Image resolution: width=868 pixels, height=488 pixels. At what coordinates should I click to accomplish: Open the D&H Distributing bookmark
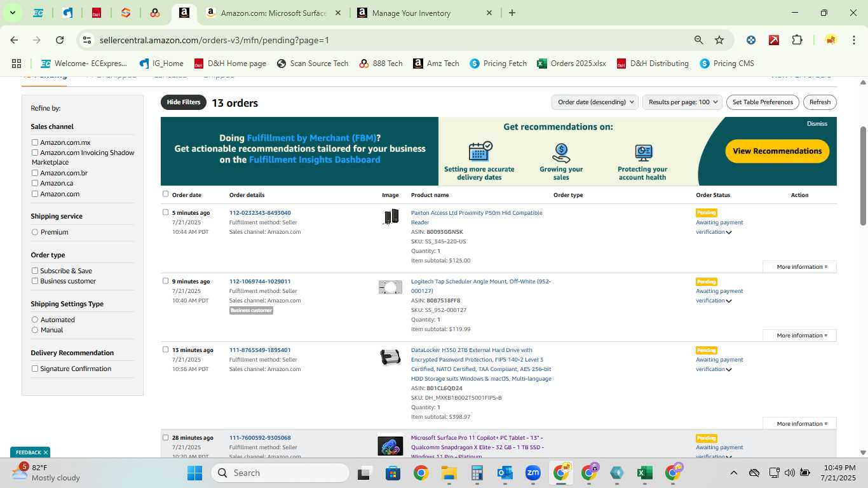pos(653,64)
